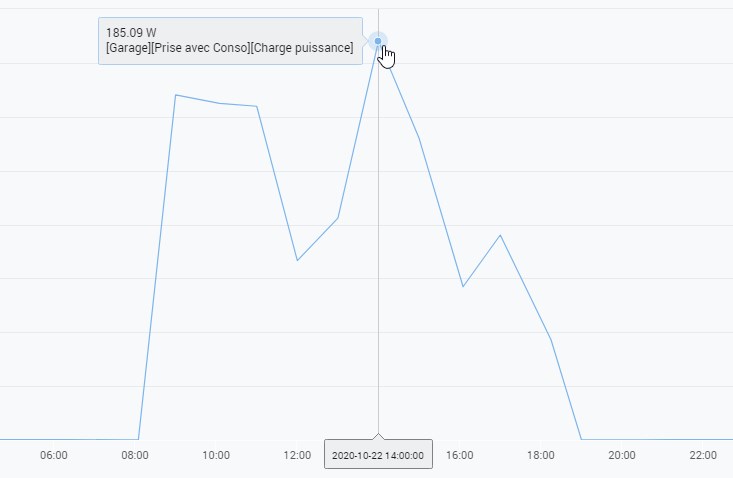
Task: Click the highlighted 14:00 data point marker
Action: tap(378, 41)
